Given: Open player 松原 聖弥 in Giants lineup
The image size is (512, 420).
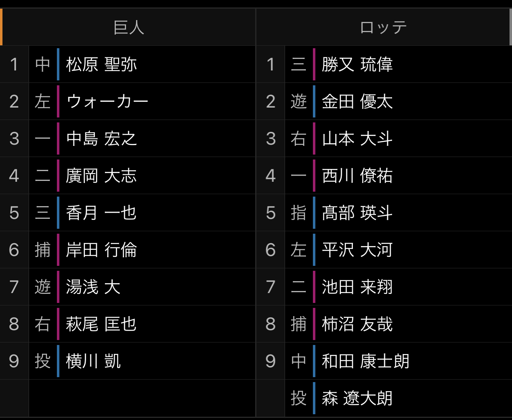Looking at the screenshot, I should 101,64.
